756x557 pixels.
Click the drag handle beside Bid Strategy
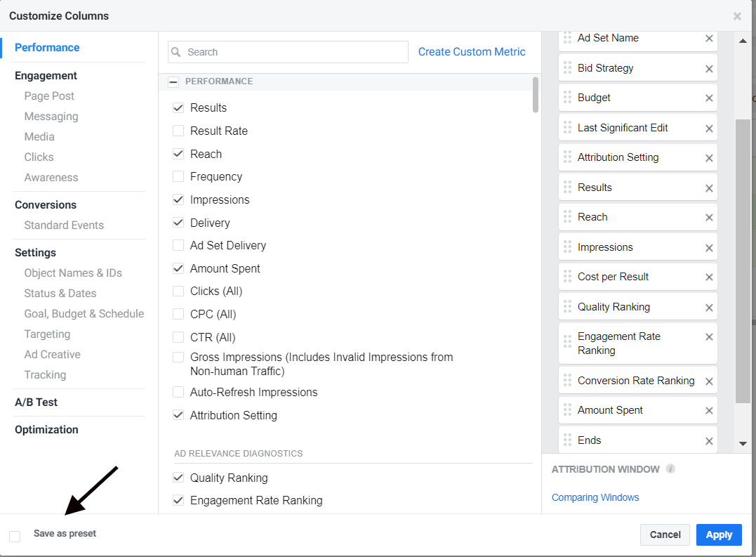click(567, 67)
